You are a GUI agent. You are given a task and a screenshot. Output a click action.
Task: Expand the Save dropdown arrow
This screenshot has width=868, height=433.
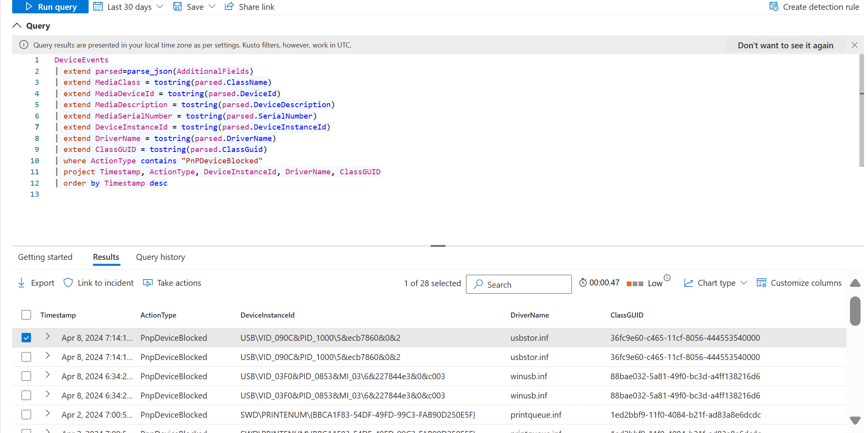212,6
